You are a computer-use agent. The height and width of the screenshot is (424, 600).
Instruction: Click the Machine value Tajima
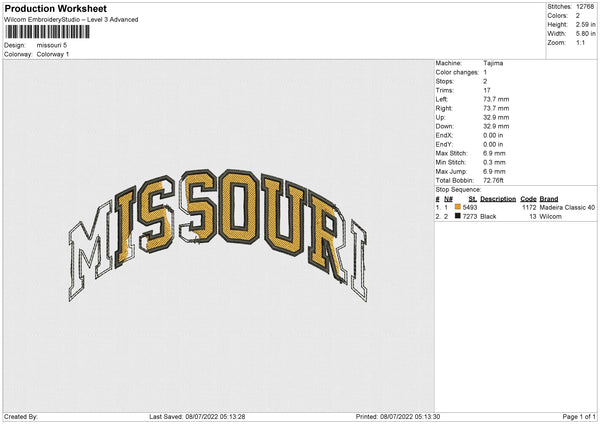point(493,63)
